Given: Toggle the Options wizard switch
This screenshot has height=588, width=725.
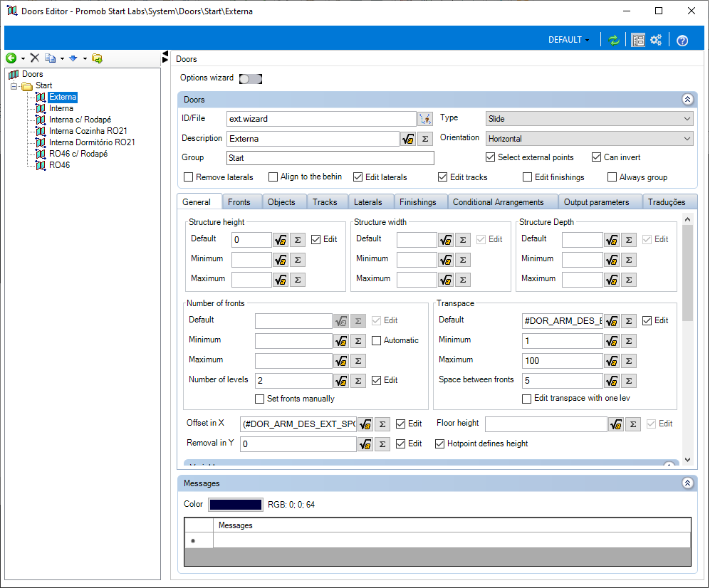Looking at the screenshot, I should (251, 79).
